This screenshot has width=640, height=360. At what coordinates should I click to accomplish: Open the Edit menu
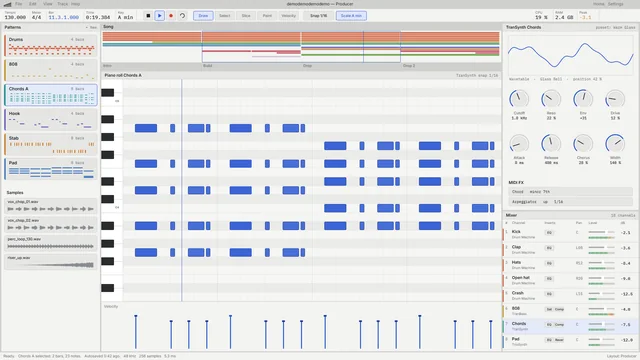33,4
